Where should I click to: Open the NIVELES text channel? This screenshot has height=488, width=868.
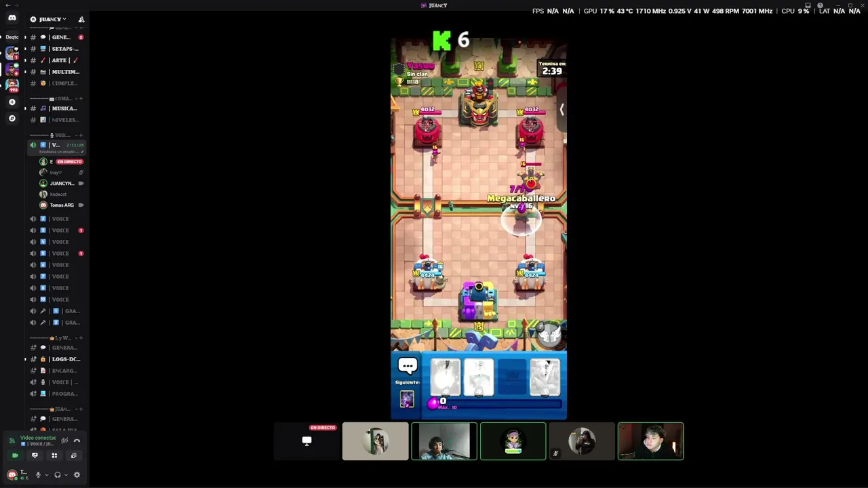57,120
